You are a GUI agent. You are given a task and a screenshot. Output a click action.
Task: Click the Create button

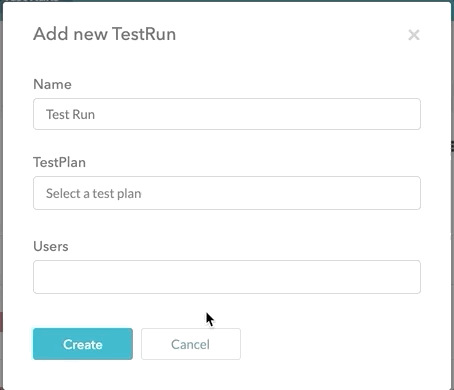pyautogui.click(x=83, y=344)
